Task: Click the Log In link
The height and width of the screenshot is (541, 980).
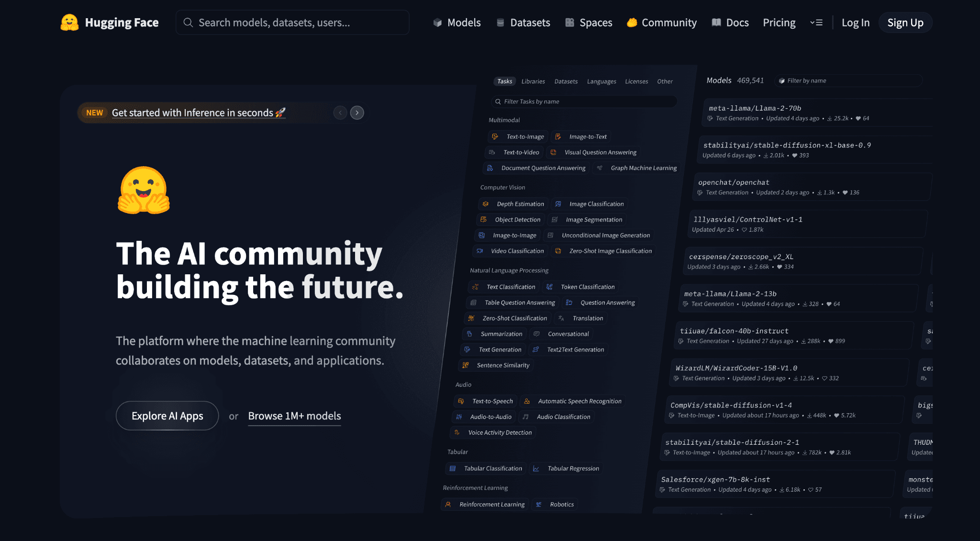Action: pyautogui.click(x=855, y=23)
